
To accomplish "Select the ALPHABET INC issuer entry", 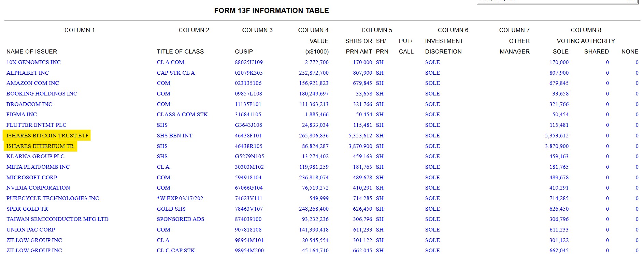I will tap(28, 73).
